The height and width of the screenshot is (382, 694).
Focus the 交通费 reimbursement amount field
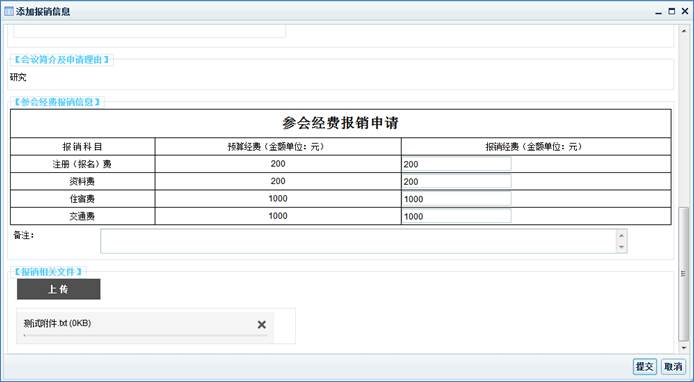click(456, 216)
